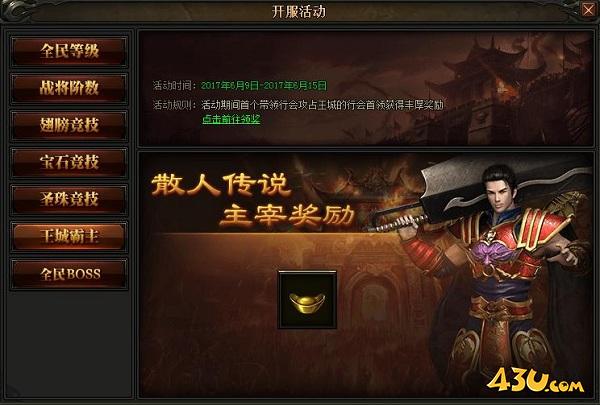Select the highlighted 王城霸主 tab
Screen dimensions: 600x405
[69, 237]
